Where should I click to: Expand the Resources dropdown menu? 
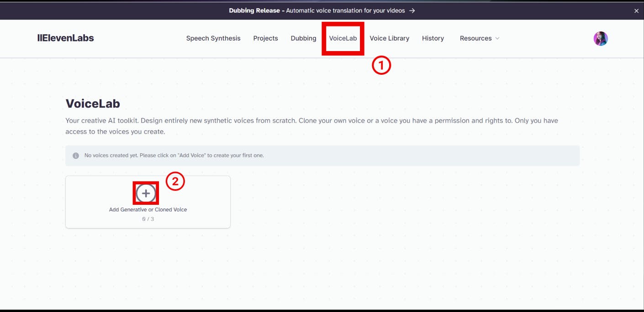pyautogui.click(x=480, y=38)
